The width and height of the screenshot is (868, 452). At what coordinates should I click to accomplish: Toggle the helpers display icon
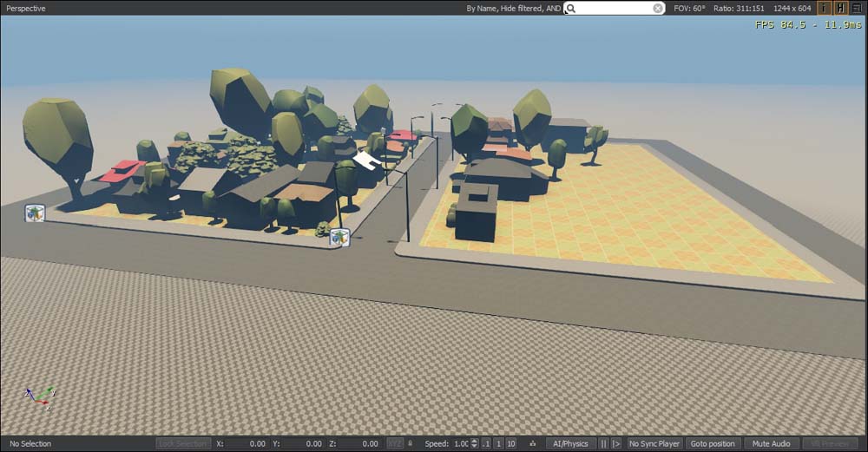(x=840, y=8)
